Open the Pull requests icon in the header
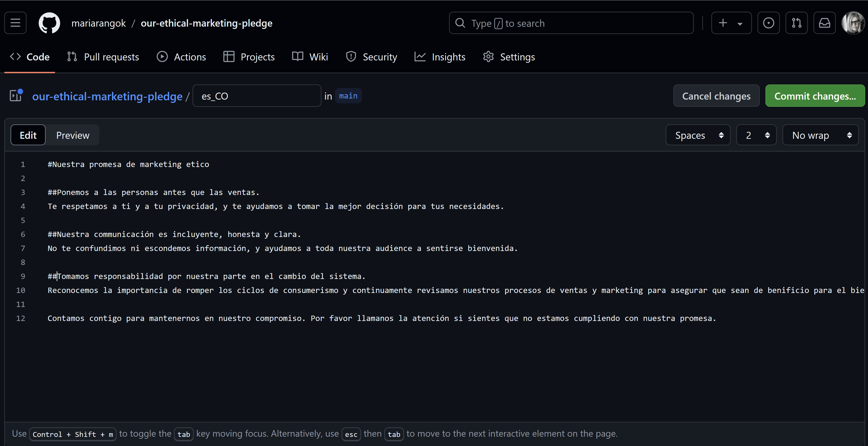The height and width of the screenshot is (446, 868). [x=797, y=23]
